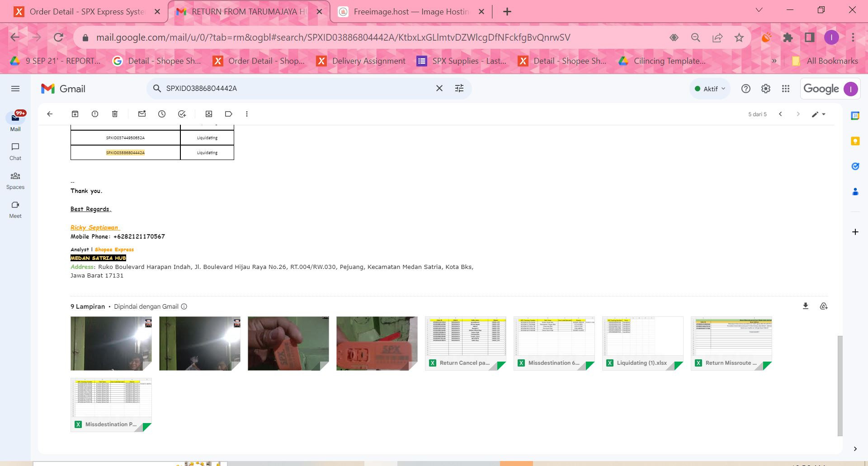Viewport: 868px width, 466px height.
Task: Reload the Gmail page
Action: pos(58,38)
